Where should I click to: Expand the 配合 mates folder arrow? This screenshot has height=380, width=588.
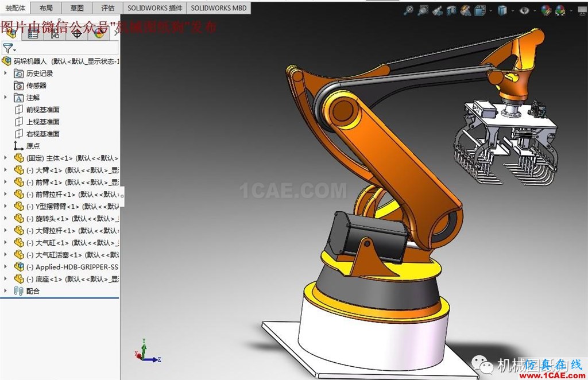pyautogui.click(x=5, y=291)
